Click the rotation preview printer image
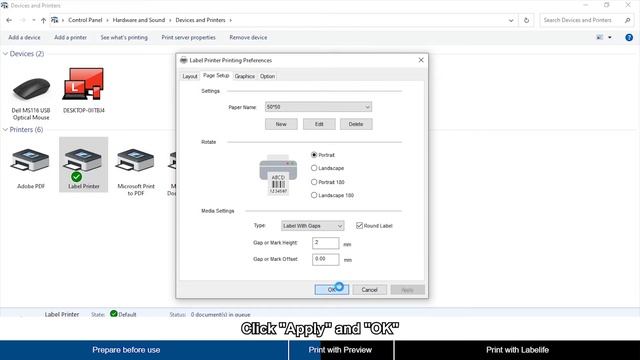The width and height of the screenshot is (640, 360). pos(278,175)
